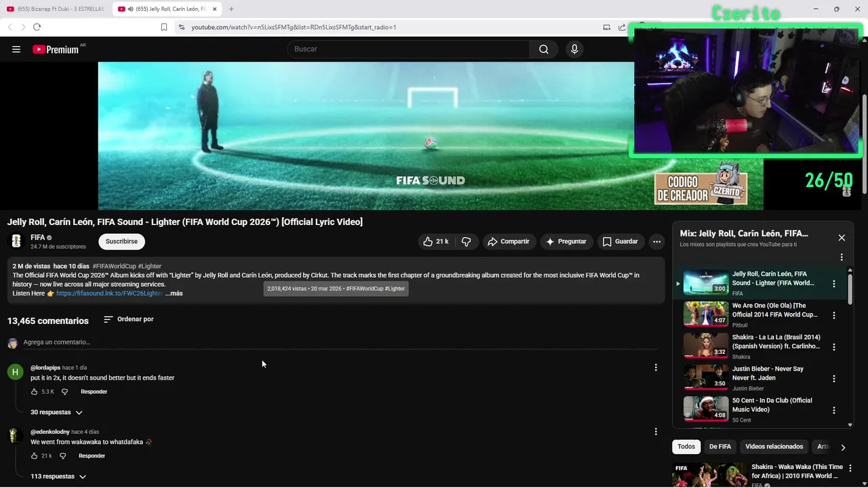
Task: Close the Jelly Roll browser tab
Action: tap(215, 9)
